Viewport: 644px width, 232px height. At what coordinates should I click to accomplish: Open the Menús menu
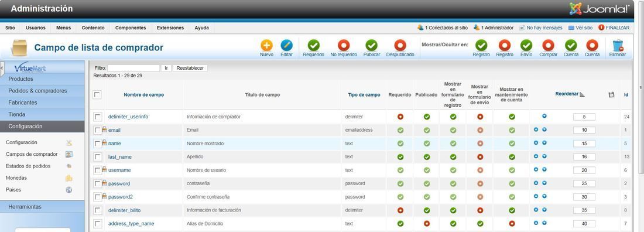pyautogui.click(x=64, y=28)
